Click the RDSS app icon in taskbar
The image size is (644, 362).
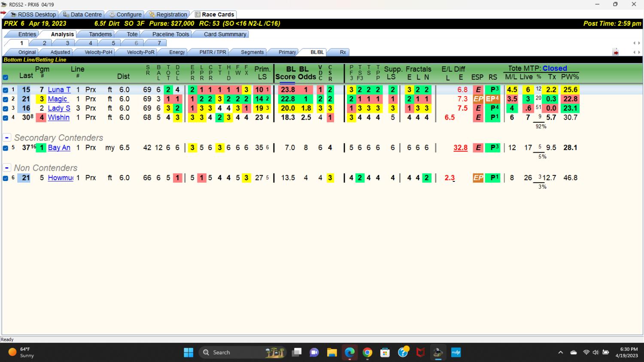pyautogui.click(x=438, y=352)
